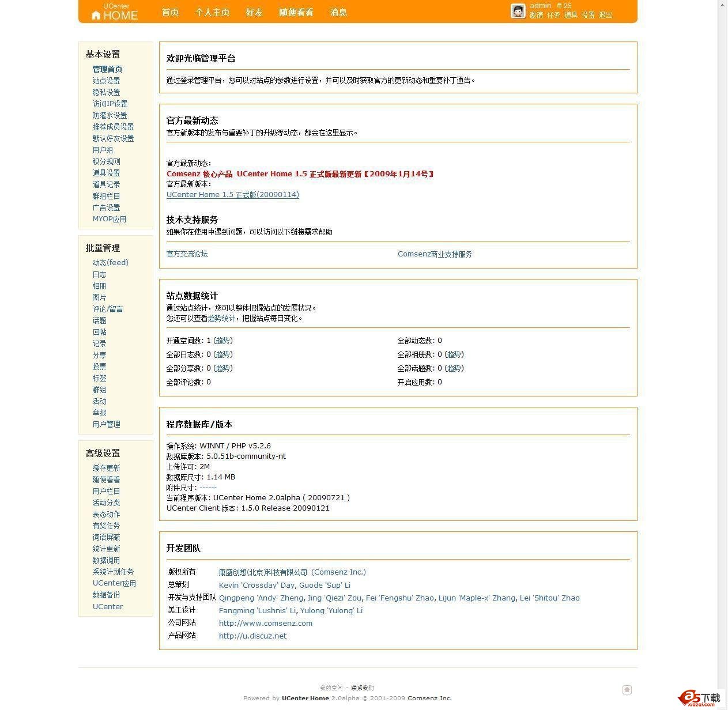This screenshot has height=710, width=728.
Task: Open UCenter应用 under 高级设置
Action: 114,583
